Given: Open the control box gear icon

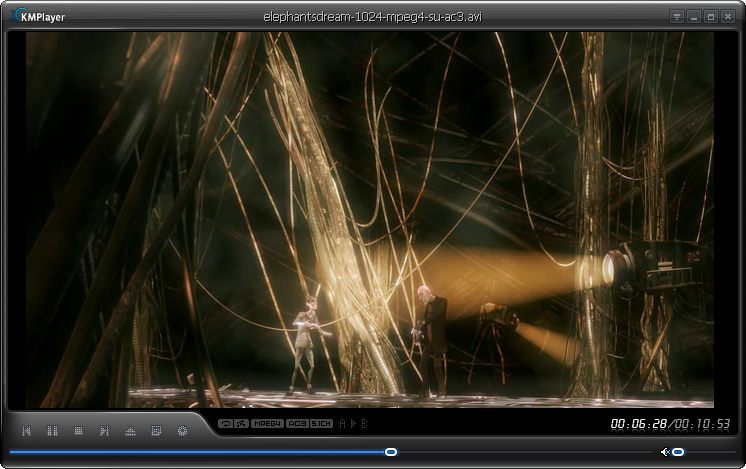Looking at the screenshot, I should click(x=182, y=431).
